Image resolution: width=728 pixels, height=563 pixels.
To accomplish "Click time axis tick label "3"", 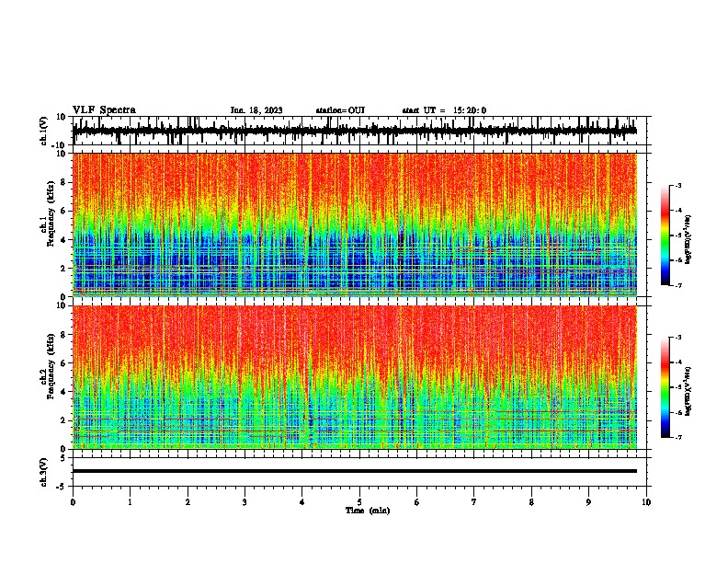I will click(245, 502).
